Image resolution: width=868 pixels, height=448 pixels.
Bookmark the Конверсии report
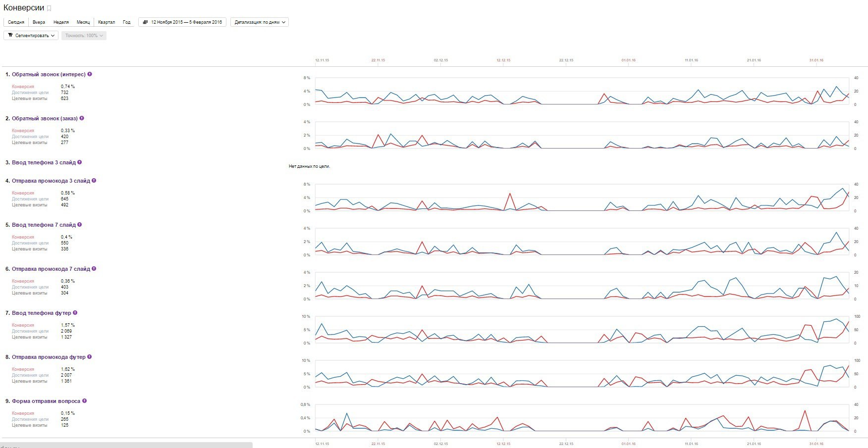pos(49,8)
